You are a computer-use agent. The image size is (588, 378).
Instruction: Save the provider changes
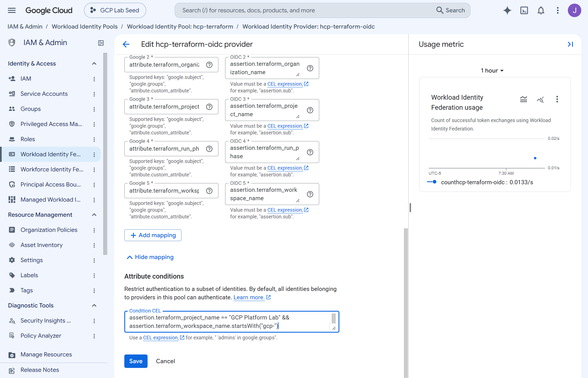tap(136, 361)
